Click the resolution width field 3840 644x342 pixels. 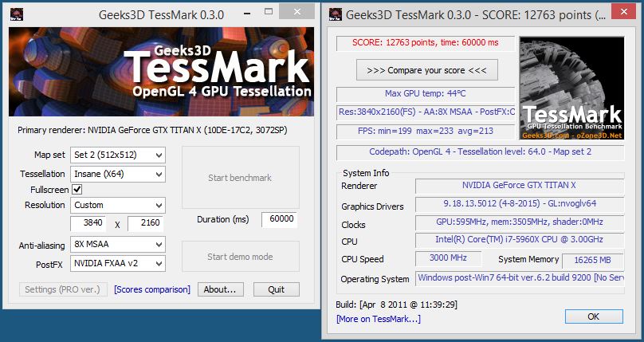click(x=88, y=223)
